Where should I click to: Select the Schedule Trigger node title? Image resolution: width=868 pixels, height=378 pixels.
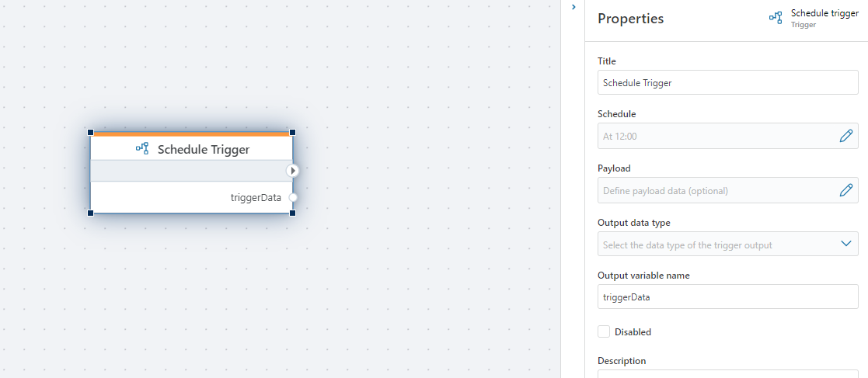click(x=203, y=149)
